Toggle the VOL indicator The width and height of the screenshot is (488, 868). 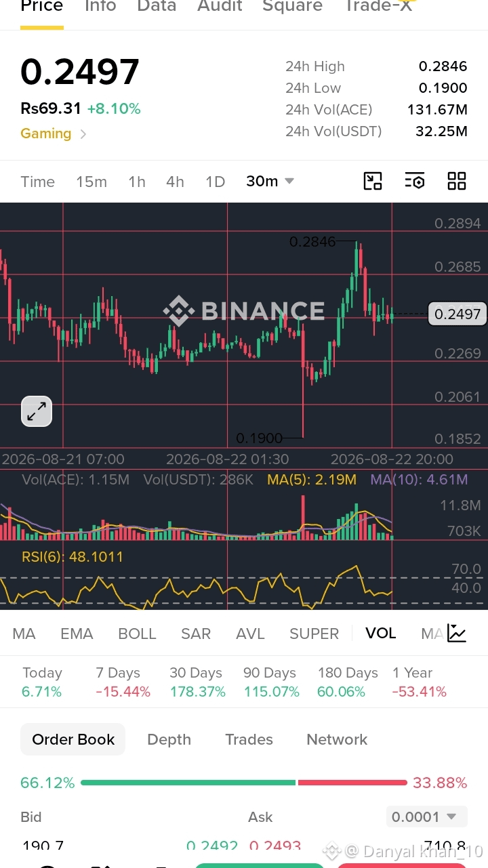click(380, 633)
